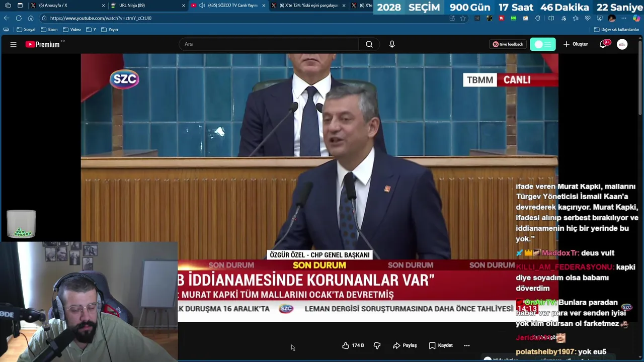This screenshot has width=644, height=362.
Task: Open the vertical tabs actions icon
Action: tap(20, 6)
